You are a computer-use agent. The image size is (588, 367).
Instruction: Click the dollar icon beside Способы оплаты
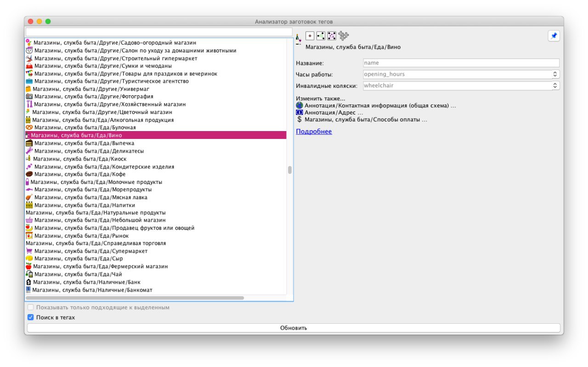tap(300, 120)
